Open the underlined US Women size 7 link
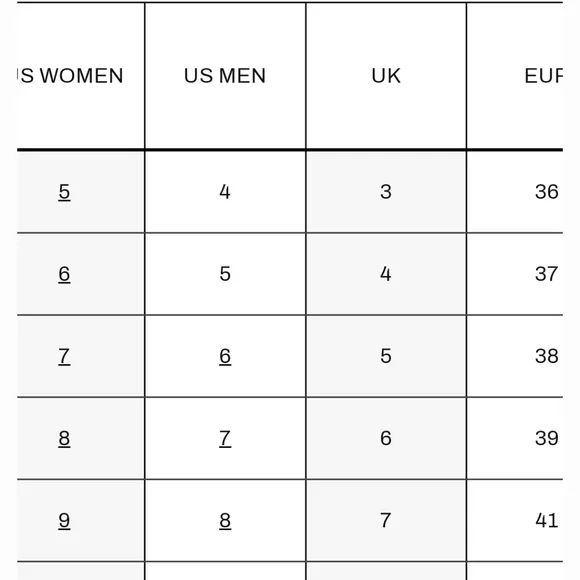The width and height of the screenshot is (580, 580). pos(64,356)
